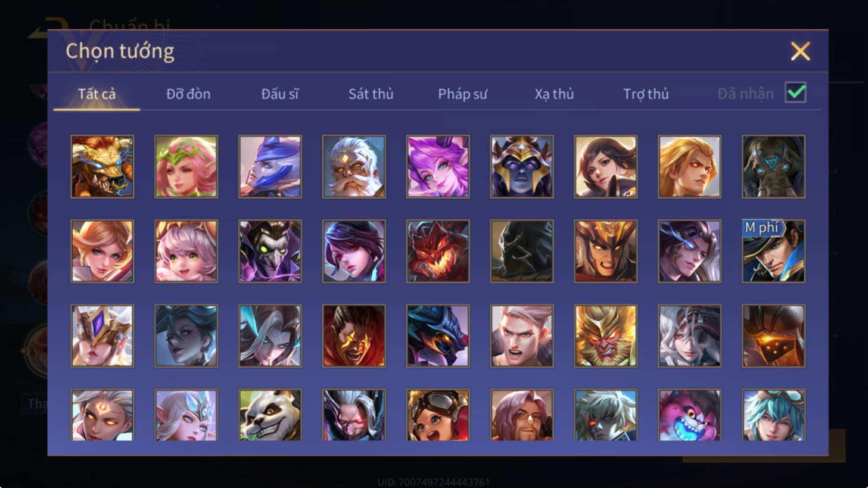Pick the golden monkey king hero
868x488 pixels.
tap(605, 335)
